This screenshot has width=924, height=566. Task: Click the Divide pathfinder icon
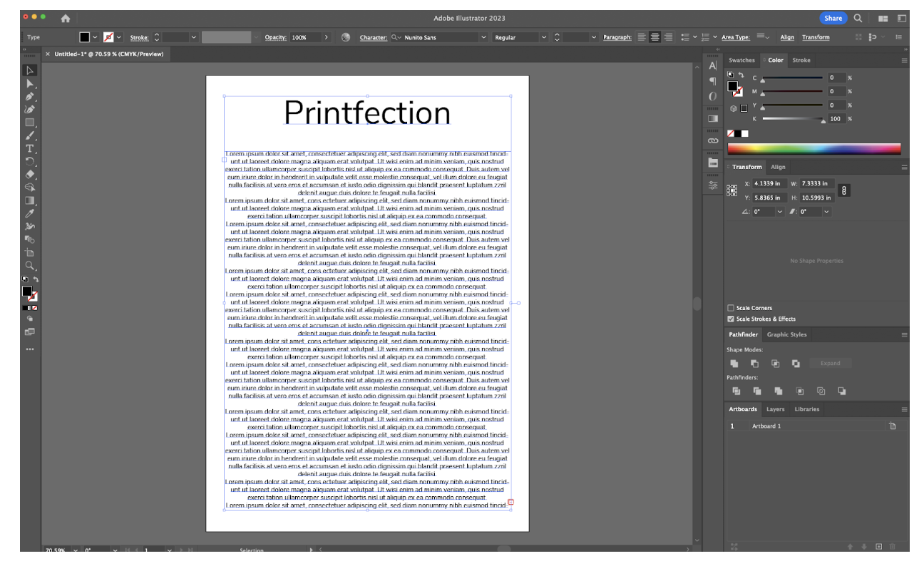pos(736,391)
